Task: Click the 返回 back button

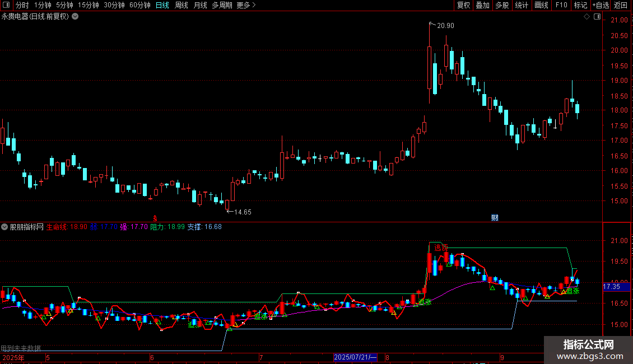Action: click(621, 5)
